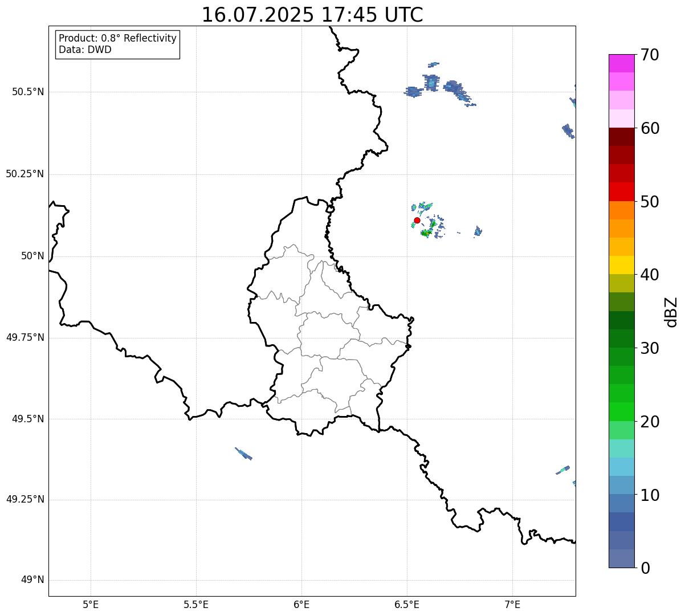
Task: Click the 6.5°E longitude label
Action: [407, 605]
